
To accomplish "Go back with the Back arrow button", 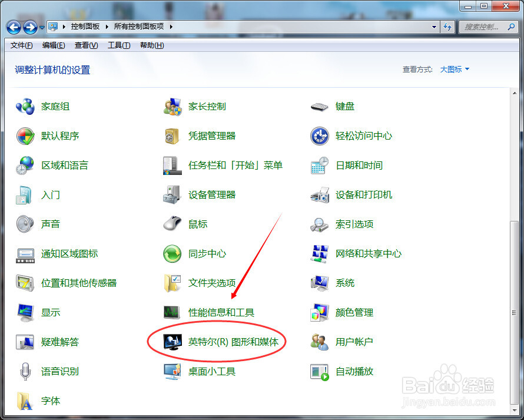I will tap(14, 27).
